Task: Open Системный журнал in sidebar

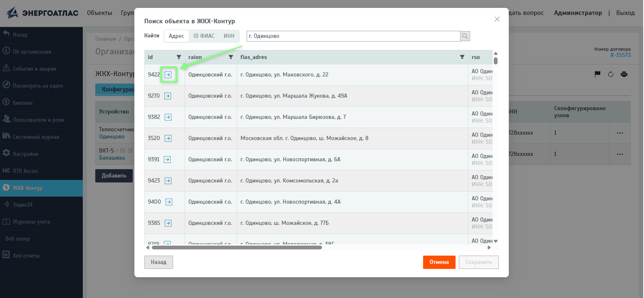Action: coord(36,137)
